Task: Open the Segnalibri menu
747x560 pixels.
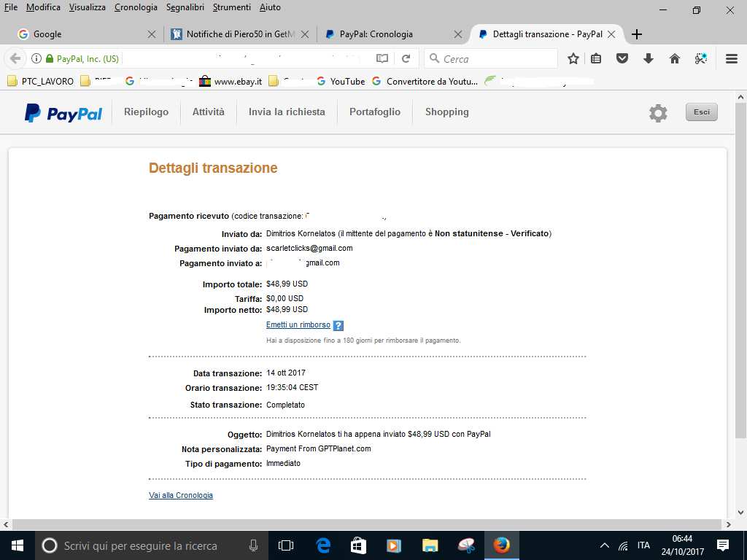Action: pos(185,7)
